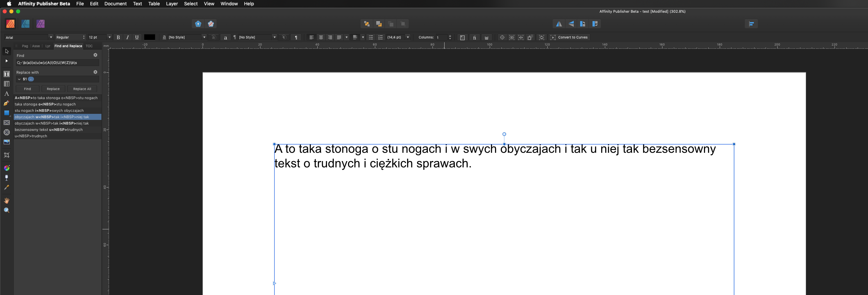
Task: Click the Flip Horizontal toolbar icon
Action: [x=559, y=23]
